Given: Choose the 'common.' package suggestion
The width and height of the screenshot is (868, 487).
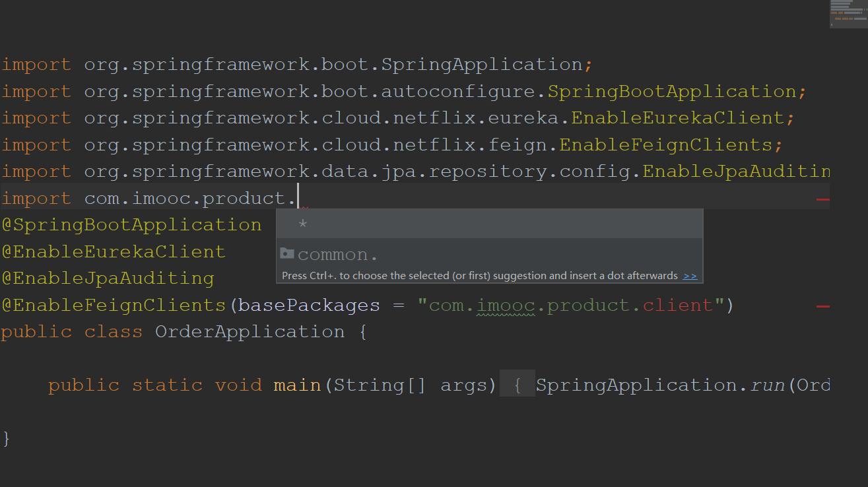Looking at the screenshot, I should [489, 254].
